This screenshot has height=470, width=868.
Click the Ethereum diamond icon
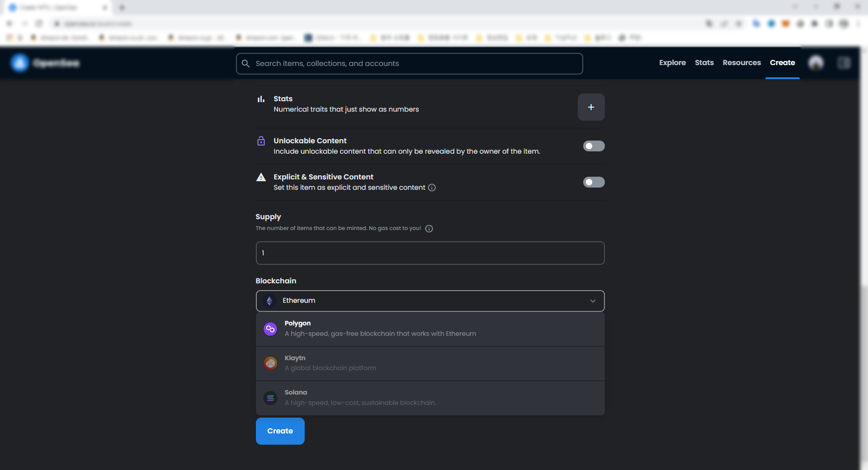pyautogui.click(x=269, y=301)
